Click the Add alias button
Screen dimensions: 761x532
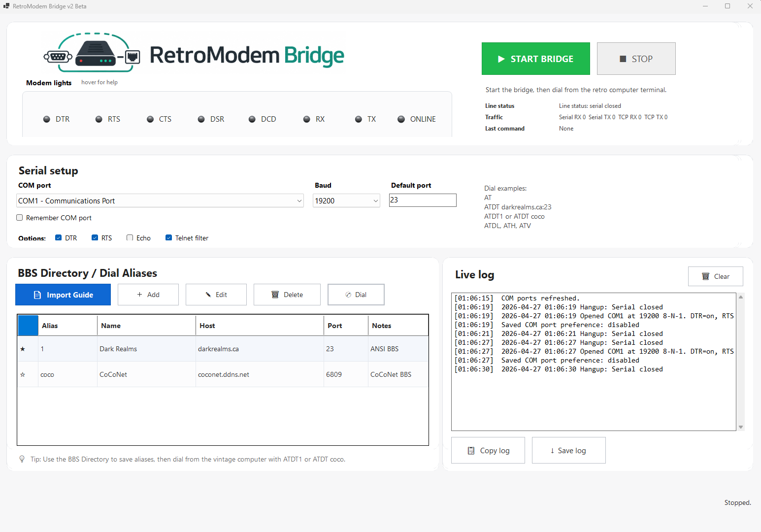(x=148, y=295)
